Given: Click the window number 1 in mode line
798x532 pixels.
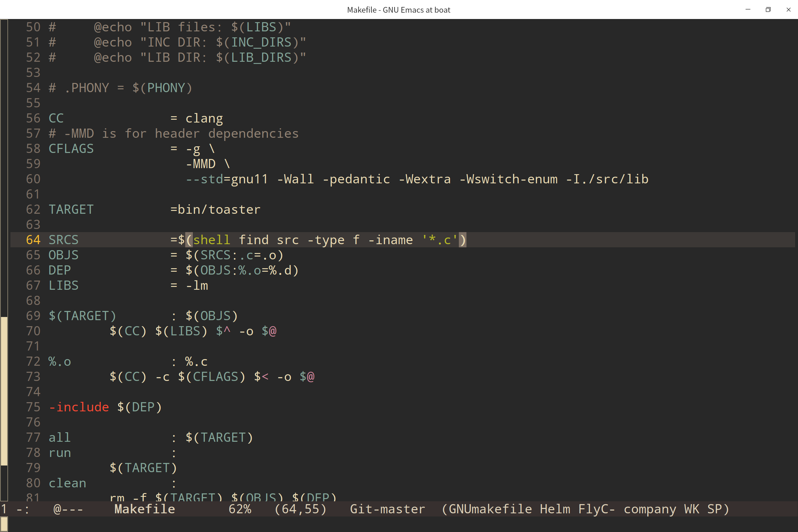Looking at the screenshot, I should 4,509.
